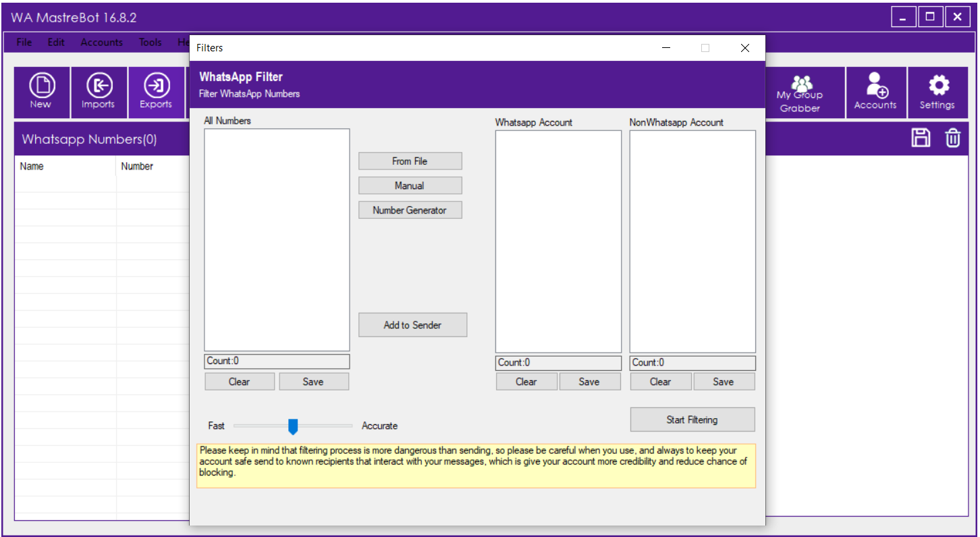Screen dimensions: 980x537
Task: Click inside the NonWhatsapp Account list box
Action: coord(692,241)
